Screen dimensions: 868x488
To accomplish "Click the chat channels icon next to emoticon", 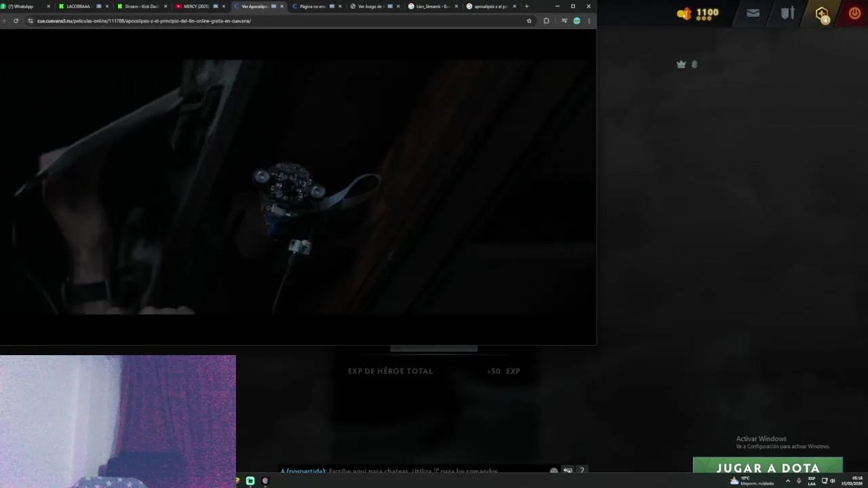I will coord(568,471).
